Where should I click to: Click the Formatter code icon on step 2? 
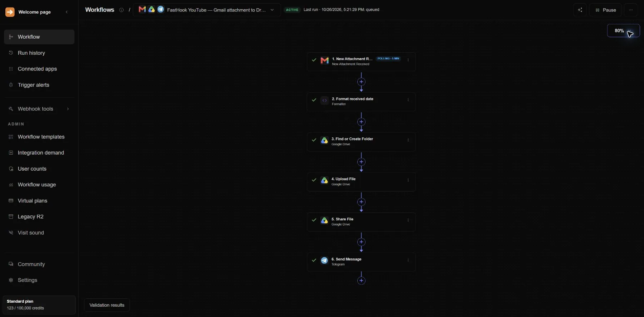[x=324, y=101]
